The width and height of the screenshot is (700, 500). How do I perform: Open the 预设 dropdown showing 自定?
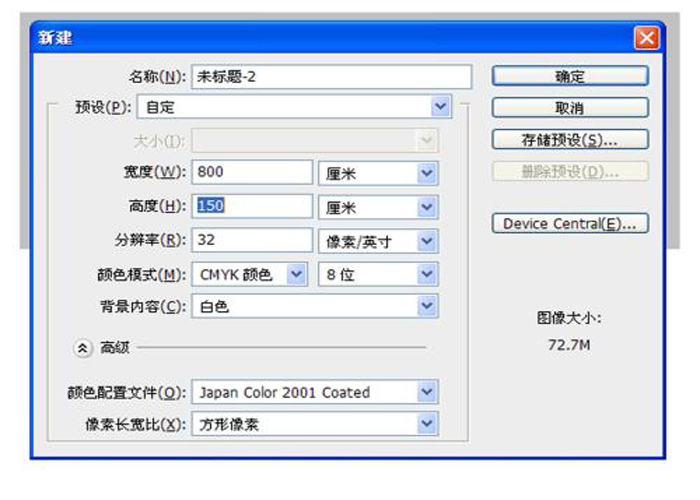pyautogui.click(x=294, y=107)
